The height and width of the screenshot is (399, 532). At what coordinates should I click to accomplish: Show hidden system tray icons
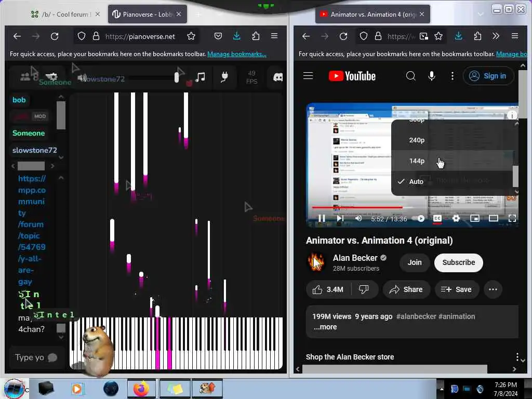(x=442, y=389)
